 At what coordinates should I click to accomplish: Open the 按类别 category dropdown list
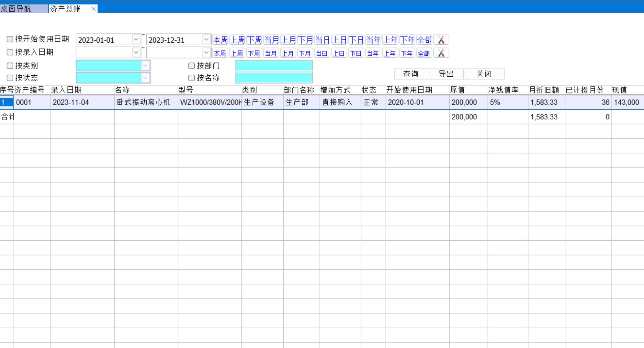[145, 66]
